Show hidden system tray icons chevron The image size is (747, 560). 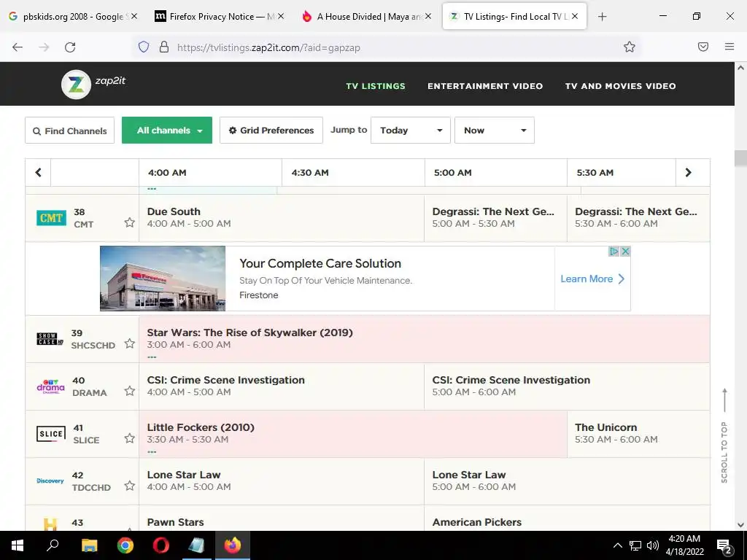click(617, 545)
